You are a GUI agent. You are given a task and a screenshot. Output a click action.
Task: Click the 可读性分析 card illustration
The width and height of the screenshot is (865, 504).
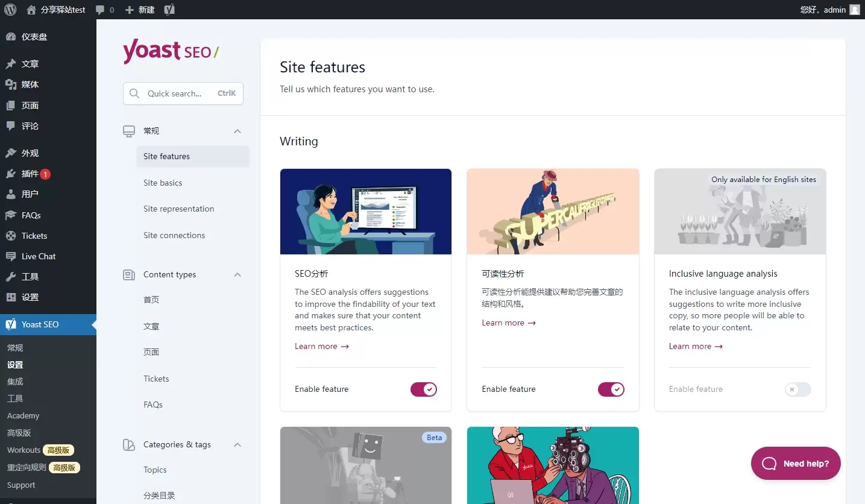coord(553,212)
